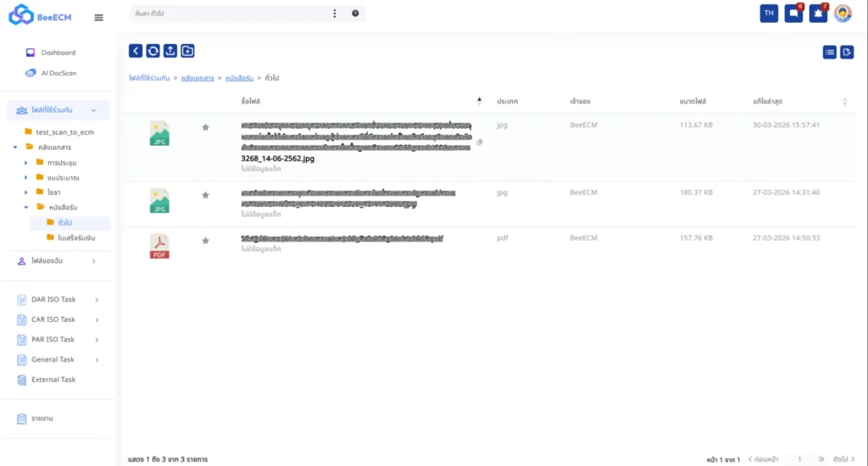Collapse the หนังสือรับ folder tree arrow

click(x=27, y=207)
